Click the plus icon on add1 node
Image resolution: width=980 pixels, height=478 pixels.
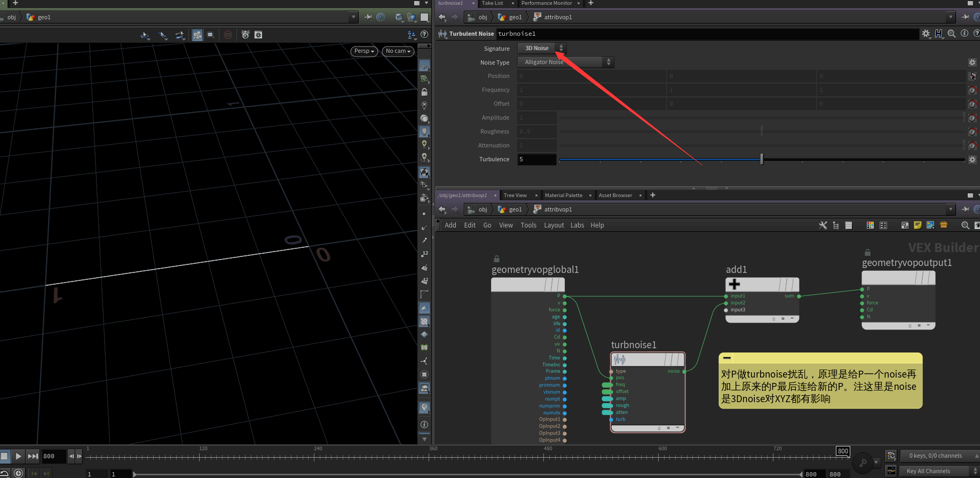point(734,285)
